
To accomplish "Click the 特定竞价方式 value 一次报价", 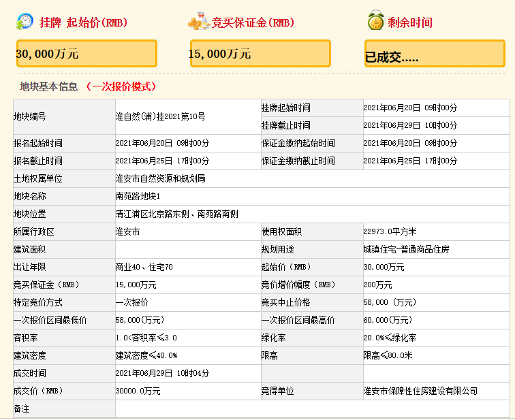I will [x=131, y=302].
